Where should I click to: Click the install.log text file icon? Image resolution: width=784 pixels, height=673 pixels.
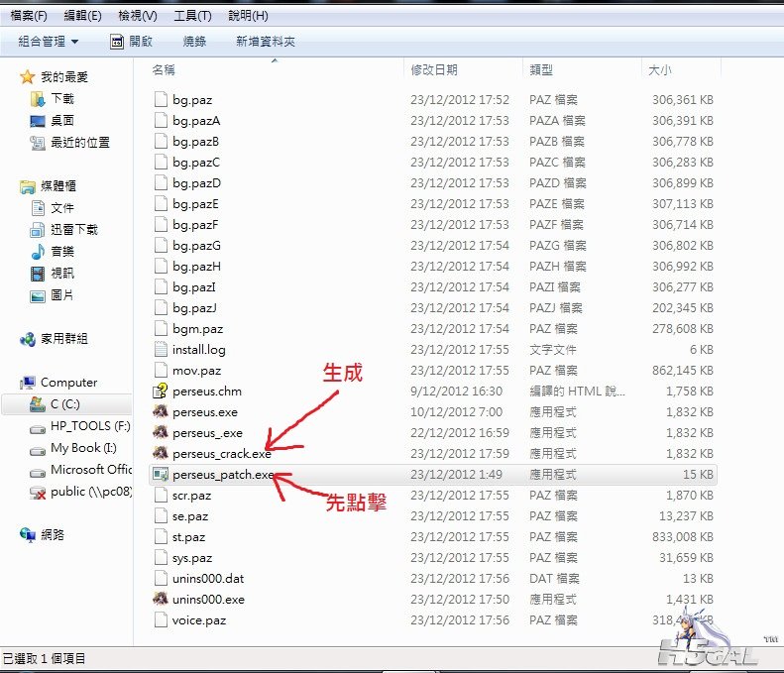point(161,350)
